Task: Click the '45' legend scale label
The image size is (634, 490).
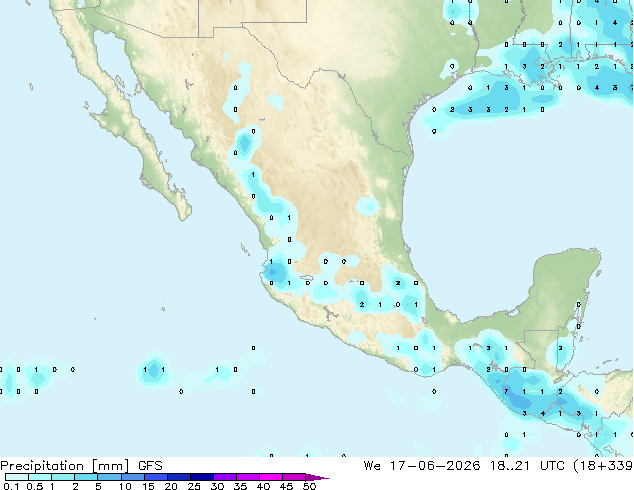Action: pyautogui.click(x=286, y=486)
